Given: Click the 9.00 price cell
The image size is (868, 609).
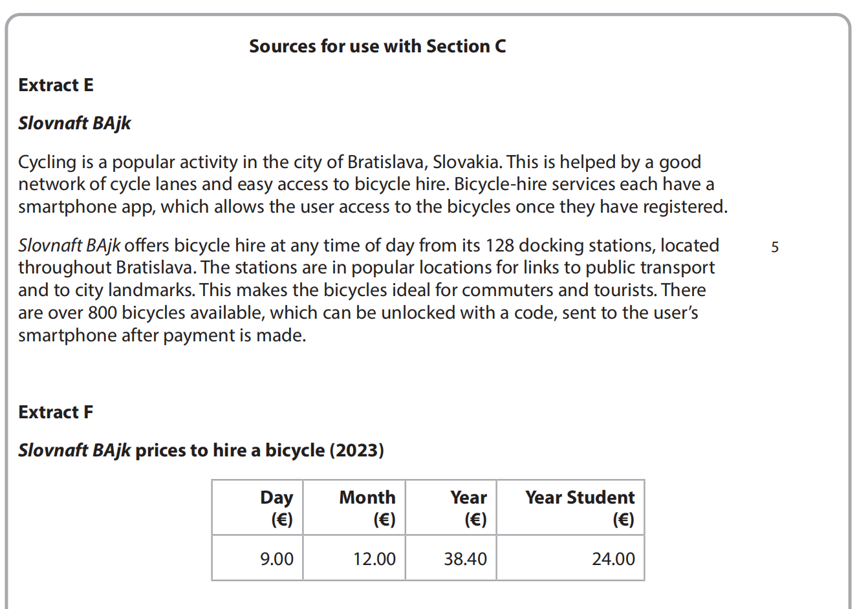Looking at the screenshot, I should click(x=276, y=559).
